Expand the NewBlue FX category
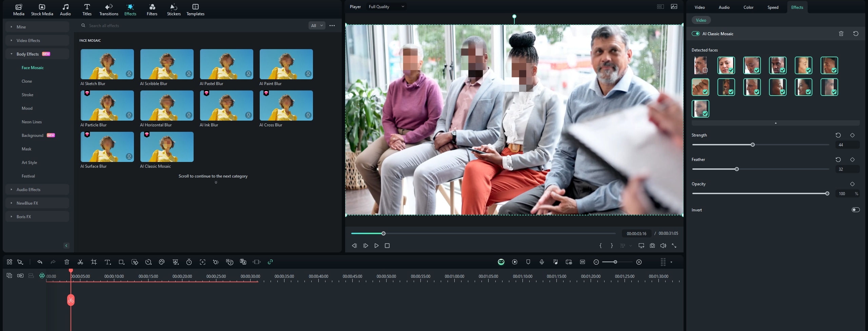868x331 pixels. [37, 203]
